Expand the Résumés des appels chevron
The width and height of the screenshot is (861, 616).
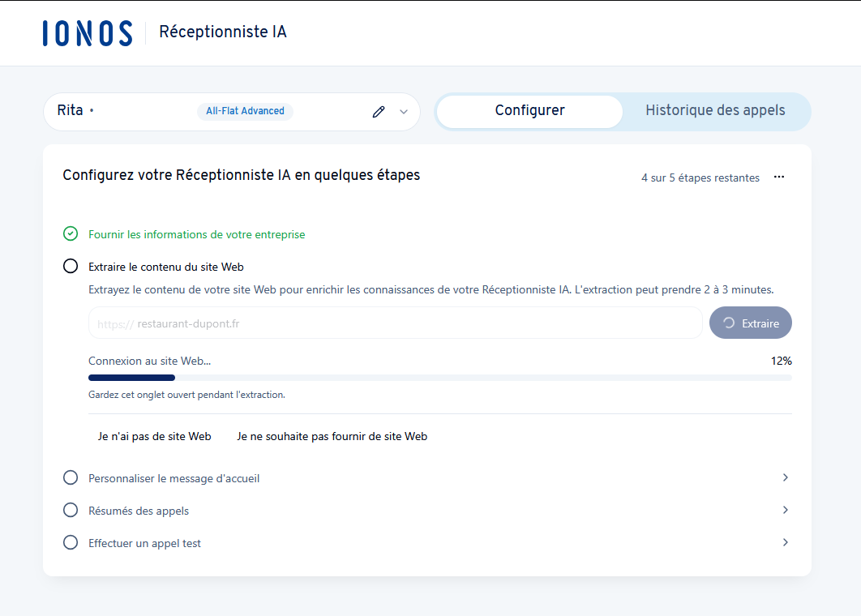tap(785, 511)
